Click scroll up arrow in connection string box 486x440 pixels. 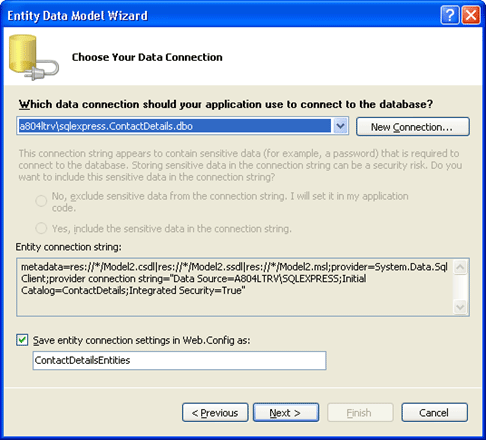point(460,267)
